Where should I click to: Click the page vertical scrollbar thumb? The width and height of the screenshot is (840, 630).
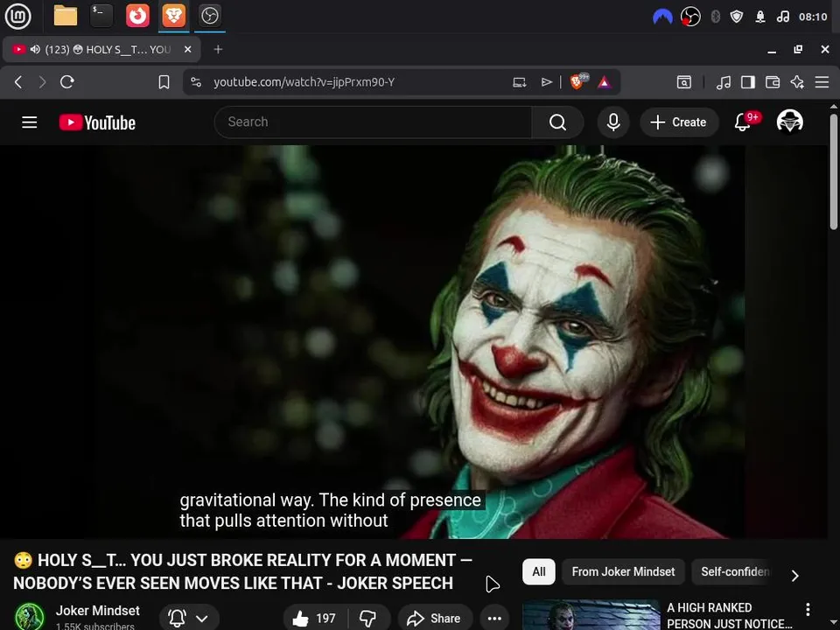pyautogui.click(x=834, y=172)
